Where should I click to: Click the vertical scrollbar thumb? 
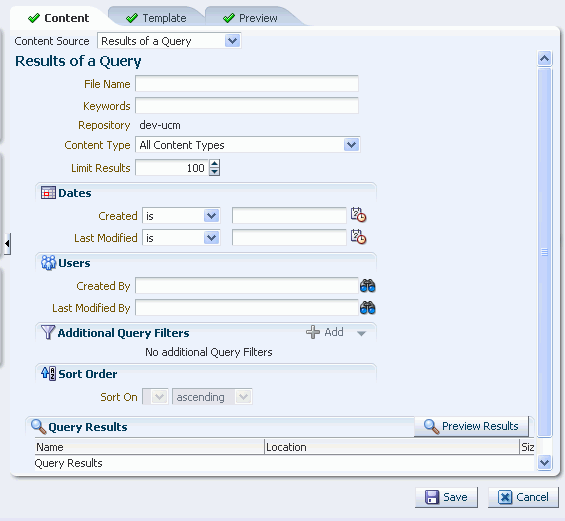(544, 252)
